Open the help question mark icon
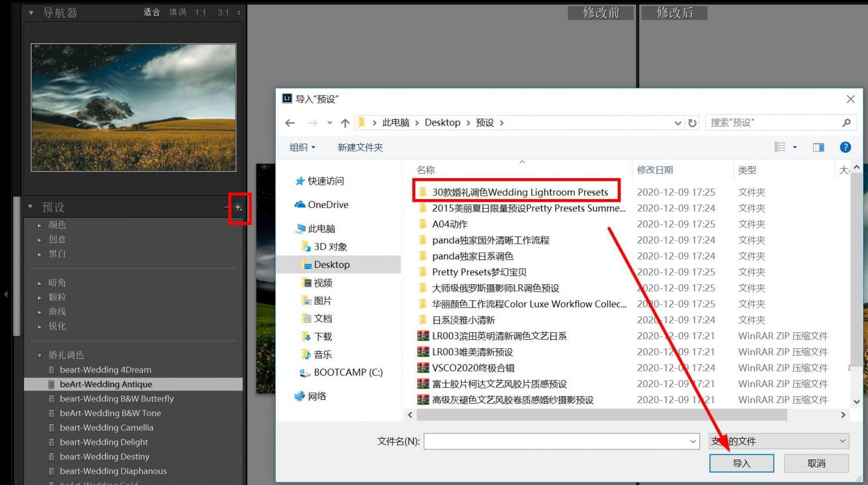 (845, 147)
